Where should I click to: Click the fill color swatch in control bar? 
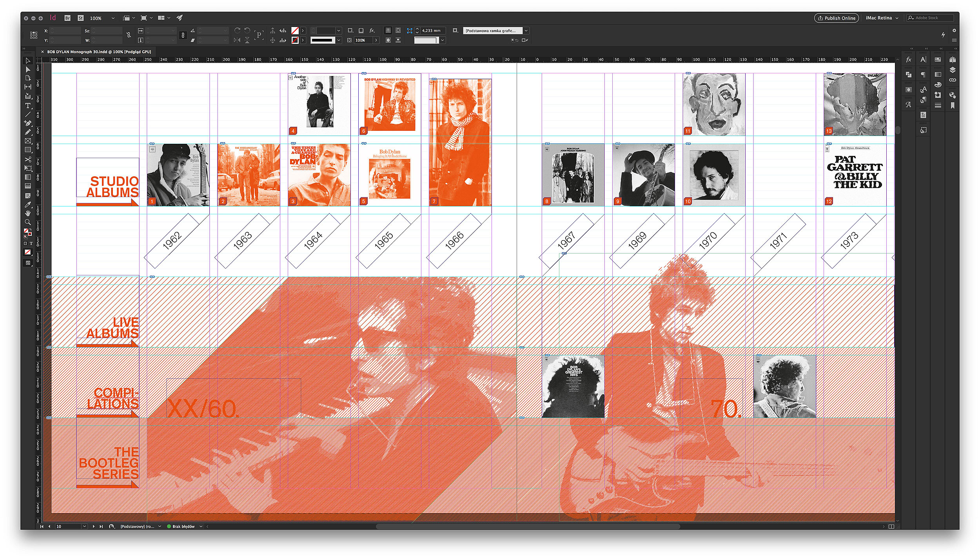tap(295, 31)
